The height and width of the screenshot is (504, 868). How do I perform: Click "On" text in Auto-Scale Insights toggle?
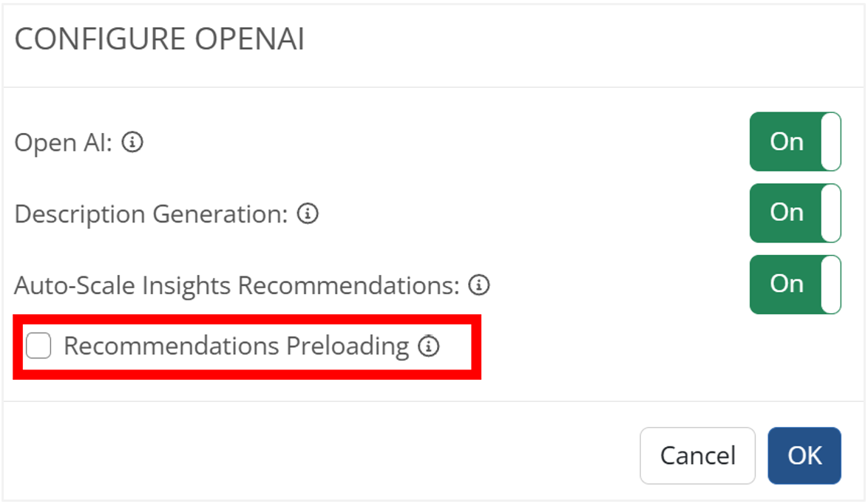point(786,285)
